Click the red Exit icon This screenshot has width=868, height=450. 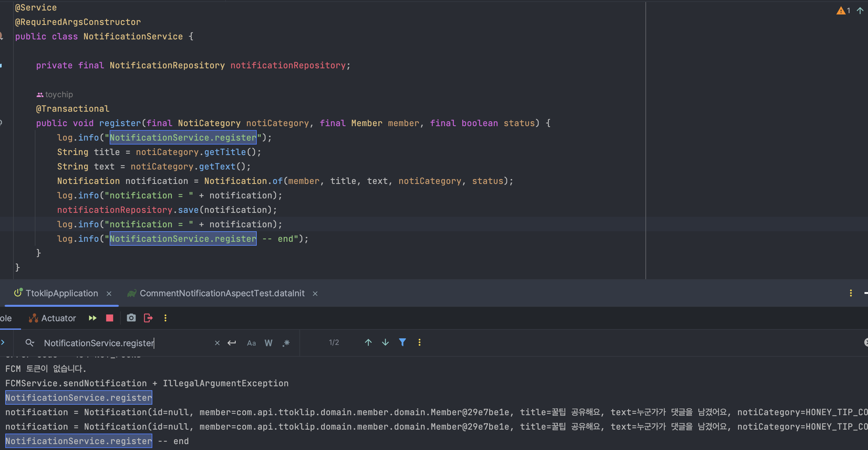[x=148, y=318]
